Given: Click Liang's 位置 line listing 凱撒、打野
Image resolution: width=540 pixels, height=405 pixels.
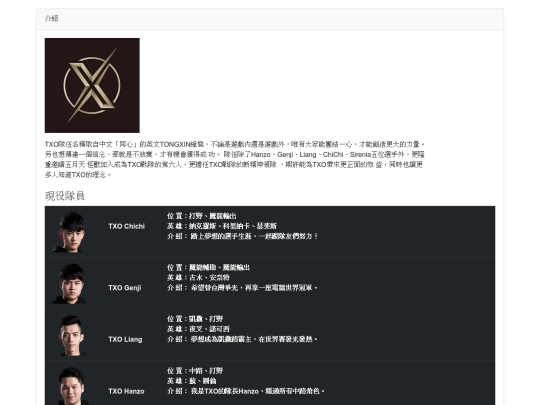Looking at the screenshot, I should pyautogui.click(x=195, y=319).
